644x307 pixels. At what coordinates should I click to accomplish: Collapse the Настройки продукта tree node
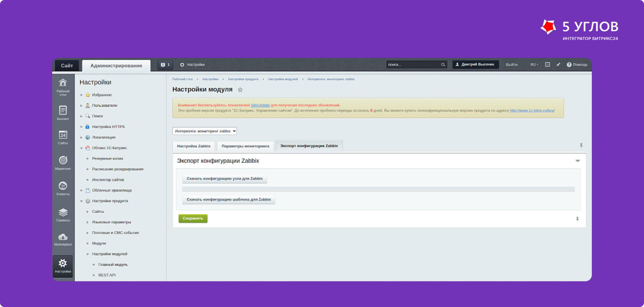pyautogui.click(x=81, y=201)
